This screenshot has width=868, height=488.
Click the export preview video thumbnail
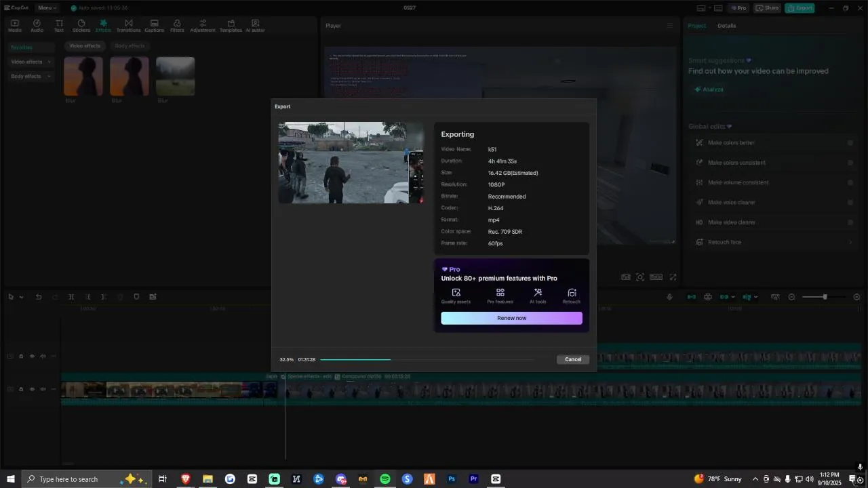351,163
